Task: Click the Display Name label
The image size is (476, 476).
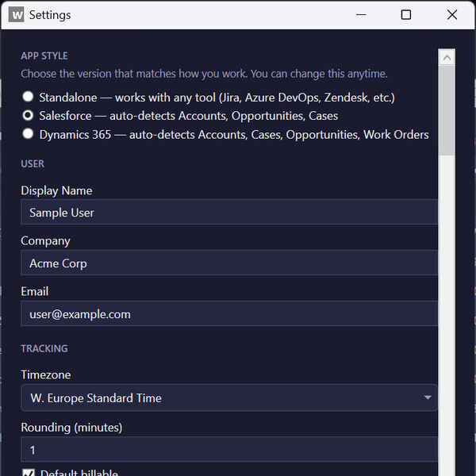Action: [x=56, y=190]
